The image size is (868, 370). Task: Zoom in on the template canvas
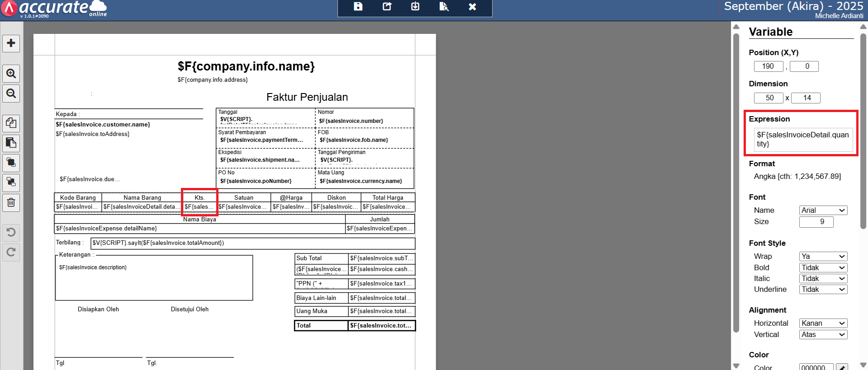coord(11,73)
